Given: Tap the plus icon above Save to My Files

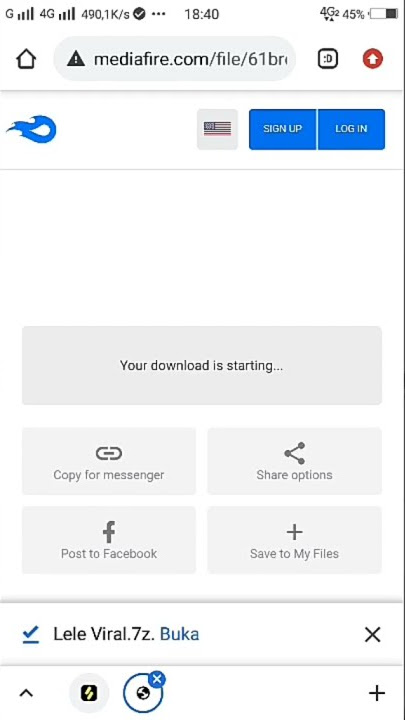Looking at the screenshot, I should 294,532.
